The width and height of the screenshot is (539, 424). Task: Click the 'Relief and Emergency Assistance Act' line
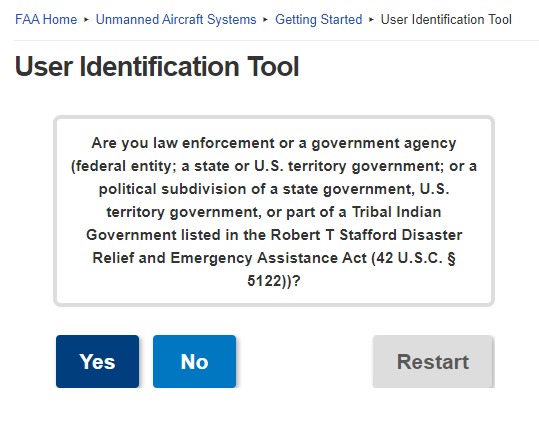click(274, 258)
